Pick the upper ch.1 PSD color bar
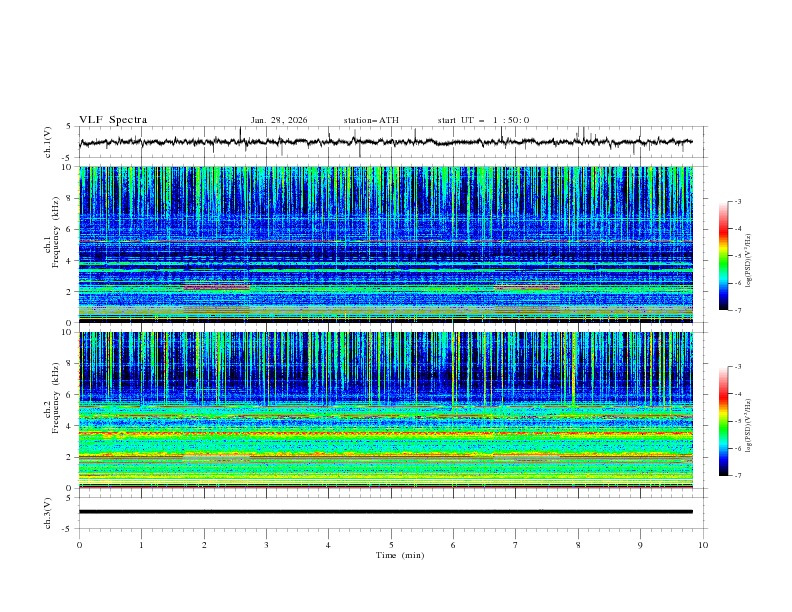Image resolution: width=792 pixels, height=612 pixels. (723, 255)
